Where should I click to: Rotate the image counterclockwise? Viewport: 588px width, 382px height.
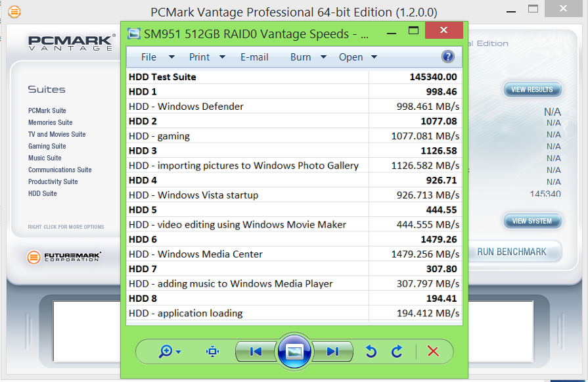tap(371, 352)
